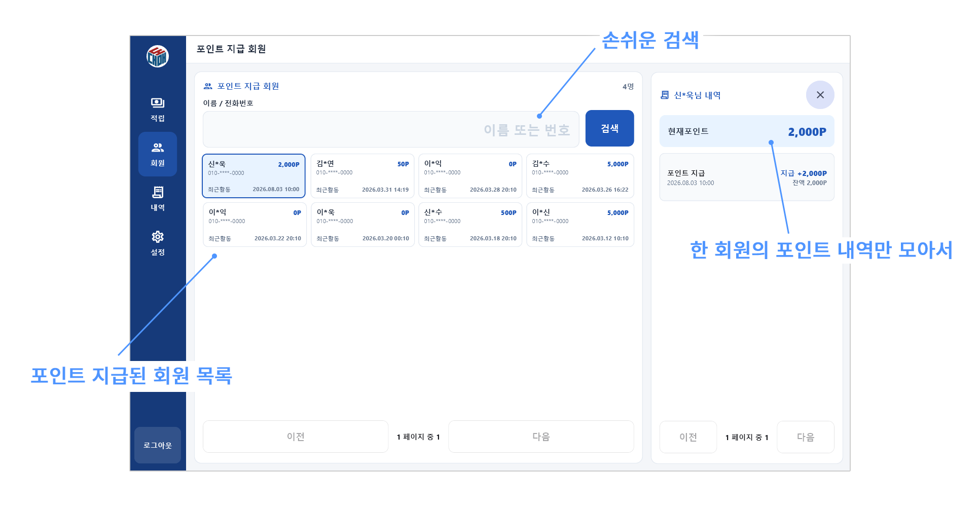Open the 설정 settings gear icon

pos(158,237)
